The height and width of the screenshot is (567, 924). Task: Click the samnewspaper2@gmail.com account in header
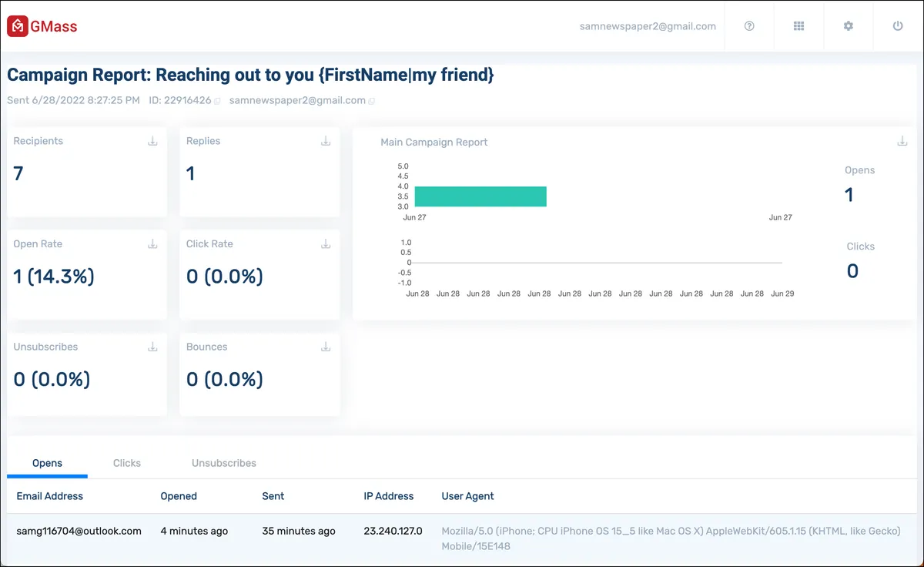(648, 26)
